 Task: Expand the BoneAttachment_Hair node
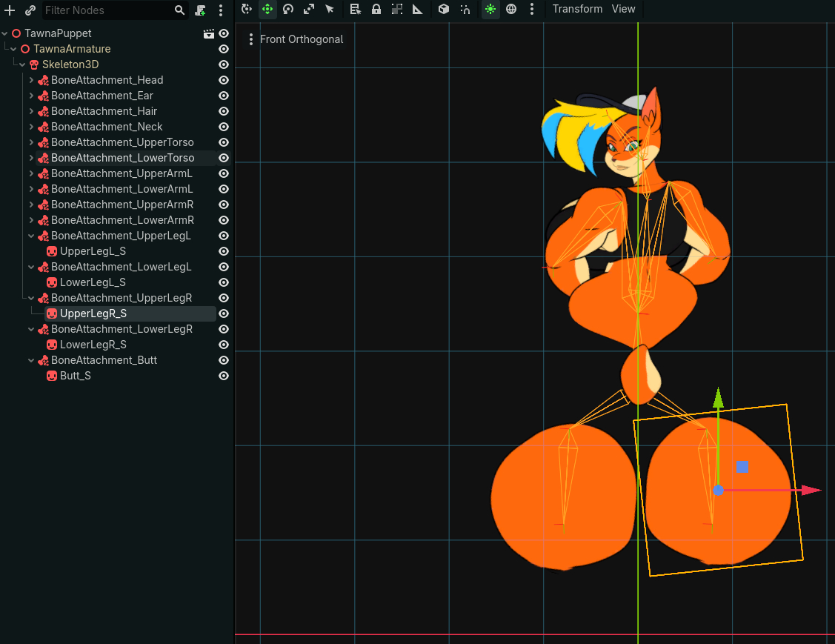click(32, 111)
